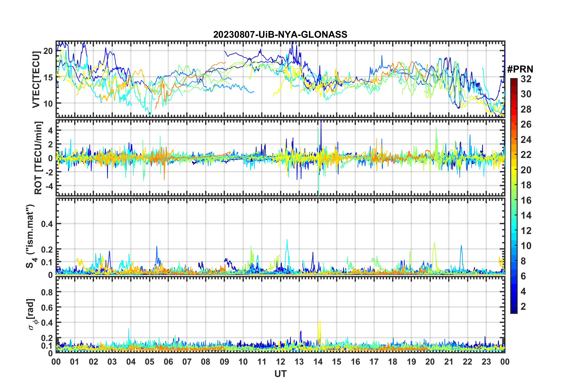Image resolution: width=561 pixels, height=392 pixels.
Task: Select the 0.4 tick on S4 axis
Action: pyautogui.click(x=47, y=224)
